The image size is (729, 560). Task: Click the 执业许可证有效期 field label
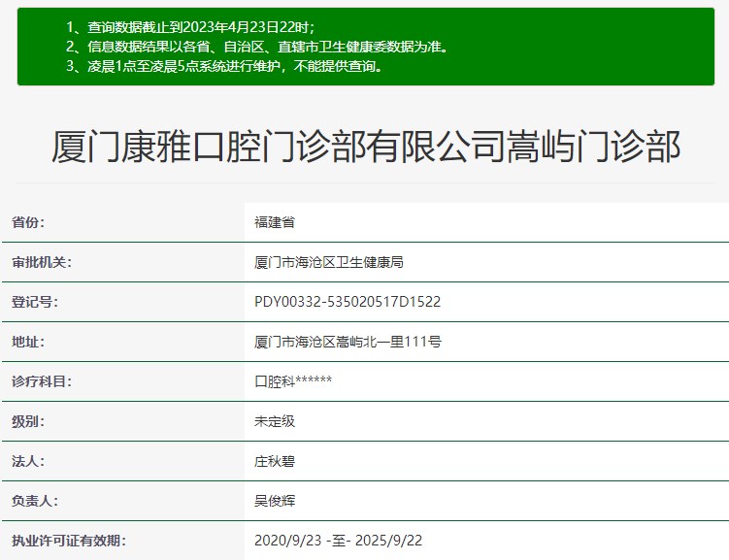pyautogui.click(x=69, y=541)
